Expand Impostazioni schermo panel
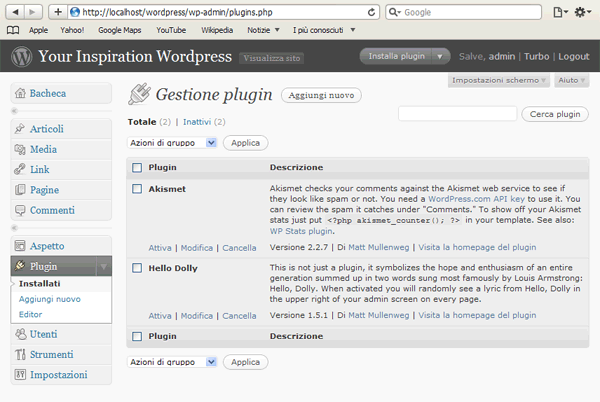Image resolution: width=600 pixels, height=402 pixels. click(x=499, y=80)
